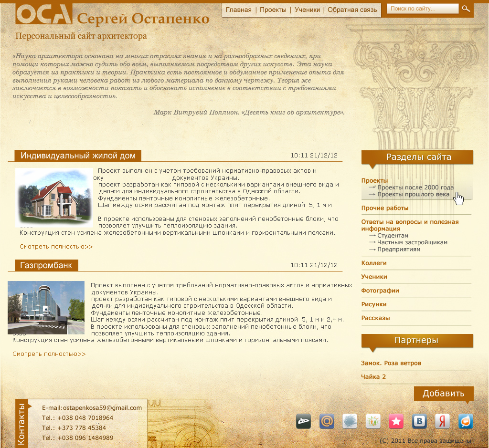Click the pink star bookmark icon
The height and width of the screenshot is (448, 489).
396,421
